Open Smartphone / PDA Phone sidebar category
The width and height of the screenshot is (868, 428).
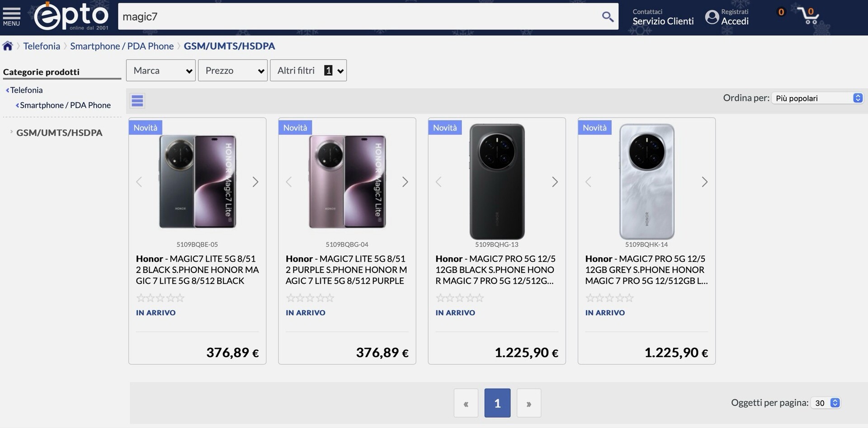(65, 105)
